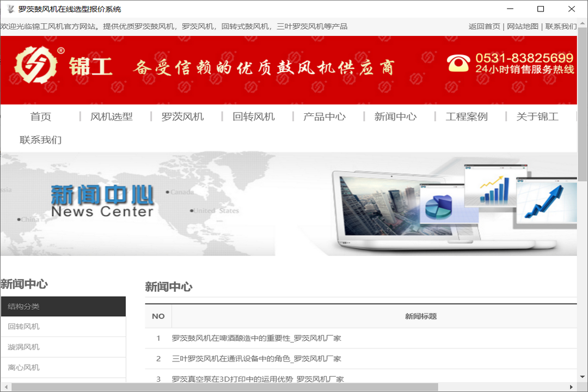Select the 新闻中心 nav item
Viewport: 588px width, 392px height.
394,116
